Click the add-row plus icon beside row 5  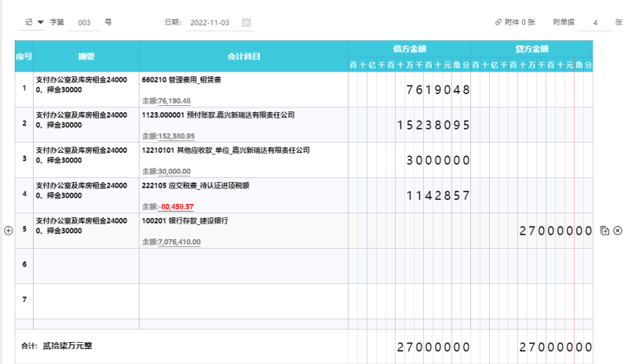[x=9, y=231]
